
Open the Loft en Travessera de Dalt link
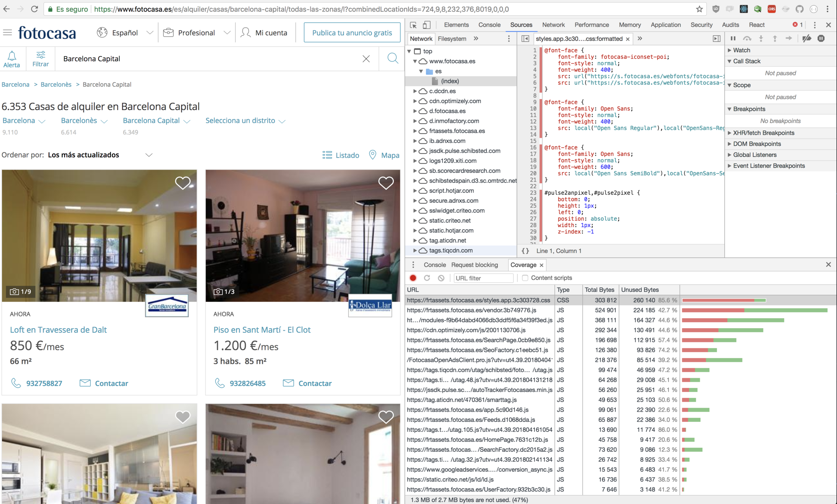tap(58, 330)
